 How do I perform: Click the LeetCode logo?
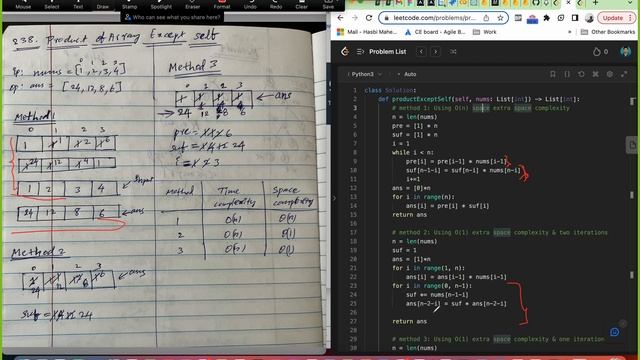click(x=345, y=51)
